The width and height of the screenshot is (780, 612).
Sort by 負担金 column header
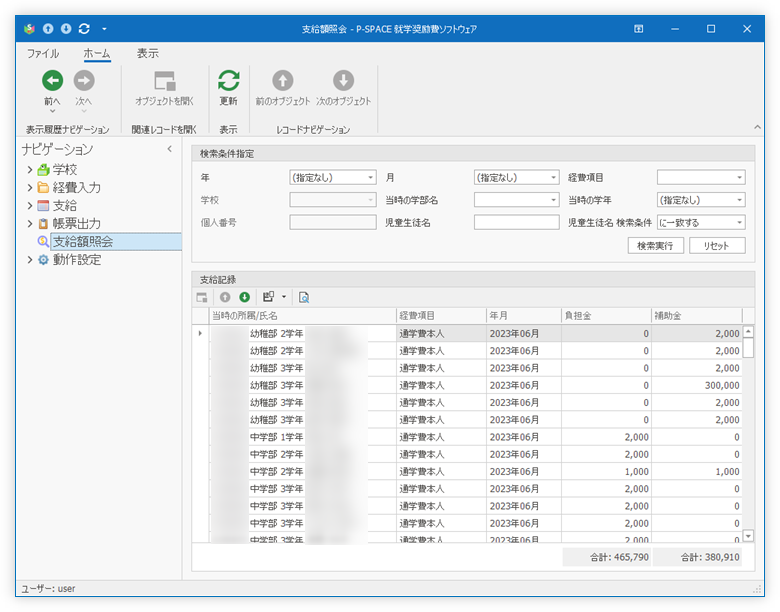pyautogui.click(x=606, y=316)
